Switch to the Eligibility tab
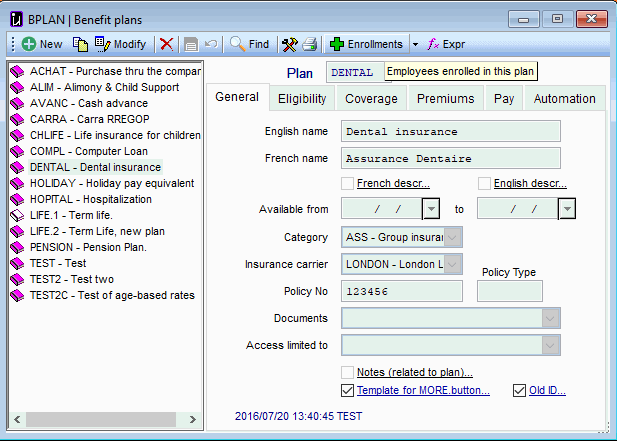617x441 pixels. [x=301, y=98]
